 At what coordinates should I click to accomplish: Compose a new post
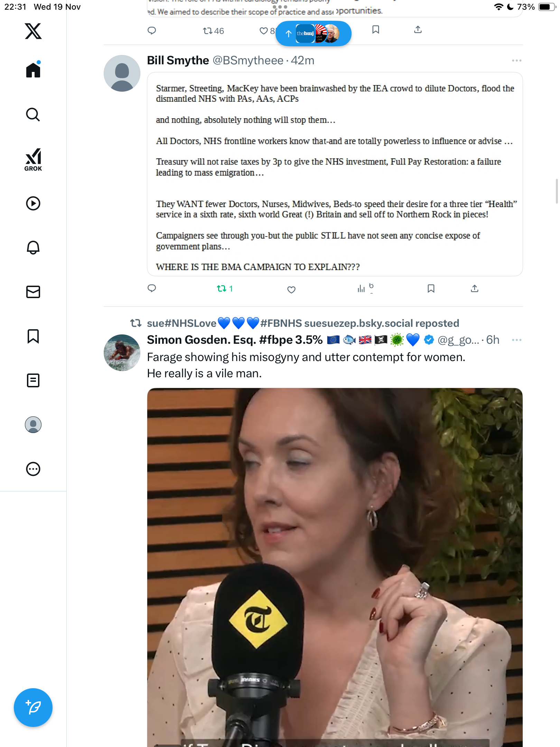(x=33, y=707)
